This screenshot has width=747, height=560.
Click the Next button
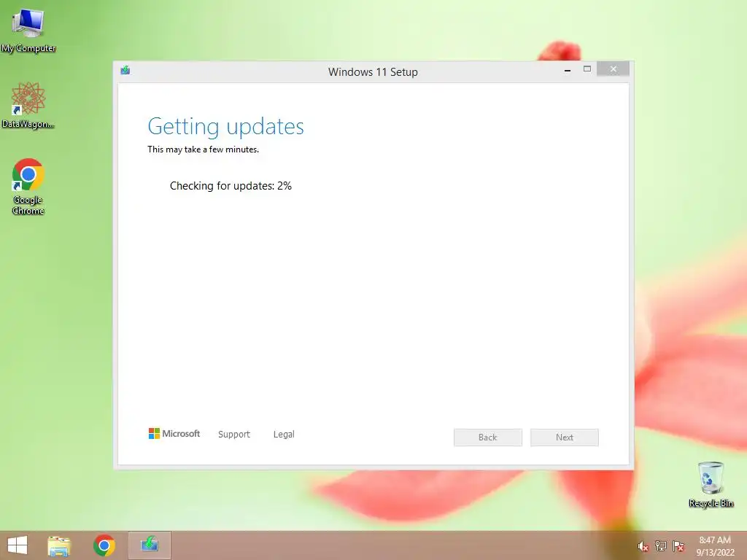click(x=565, y=437)
